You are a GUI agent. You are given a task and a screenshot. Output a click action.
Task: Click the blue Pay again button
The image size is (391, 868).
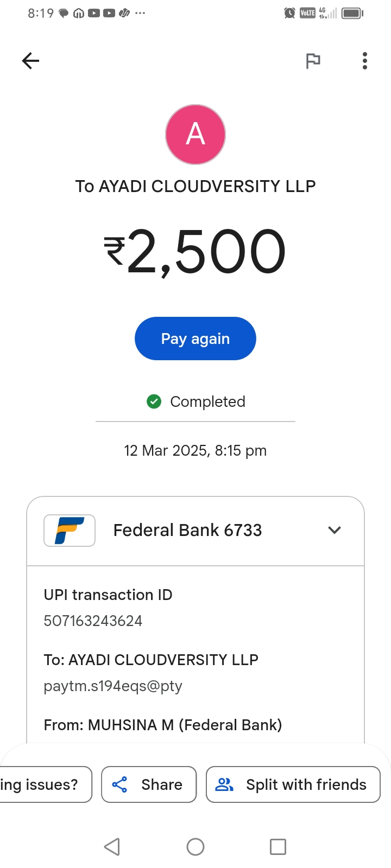click(x=195, y=339)
